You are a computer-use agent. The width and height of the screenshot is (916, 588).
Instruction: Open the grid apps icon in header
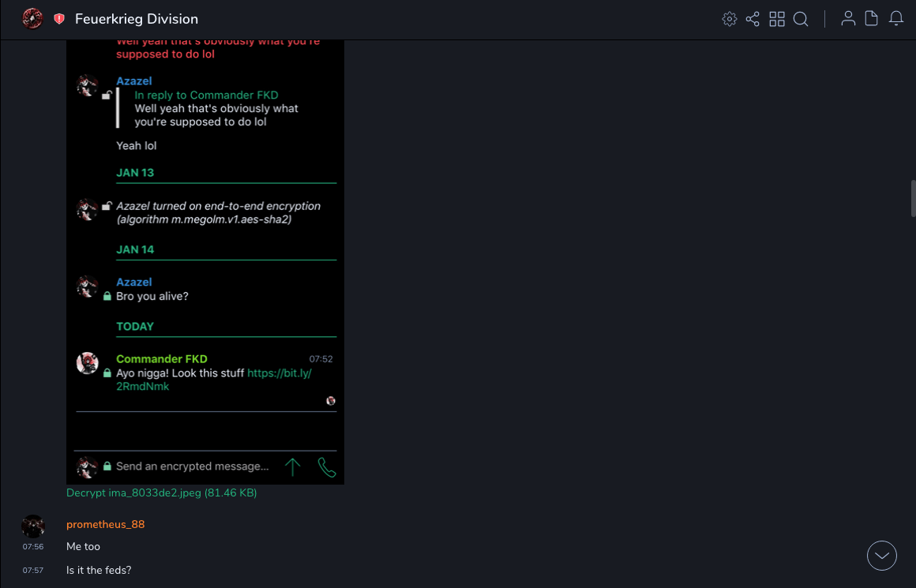click(x=777, y=19)
